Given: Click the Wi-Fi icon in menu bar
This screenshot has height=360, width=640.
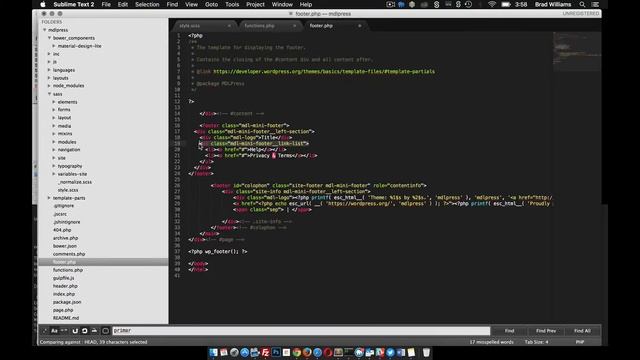Looking at the screenshot, I should 492,4.
